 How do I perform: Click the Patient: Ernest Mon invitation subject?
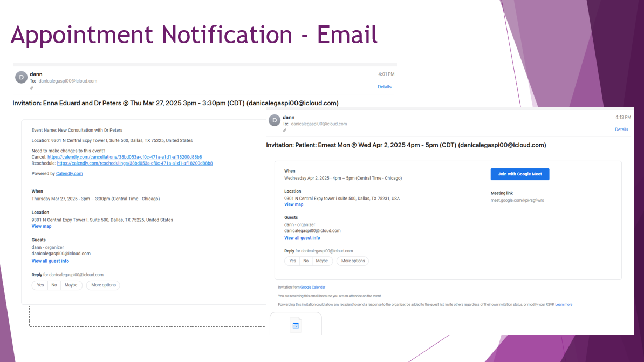pos(406,145)
